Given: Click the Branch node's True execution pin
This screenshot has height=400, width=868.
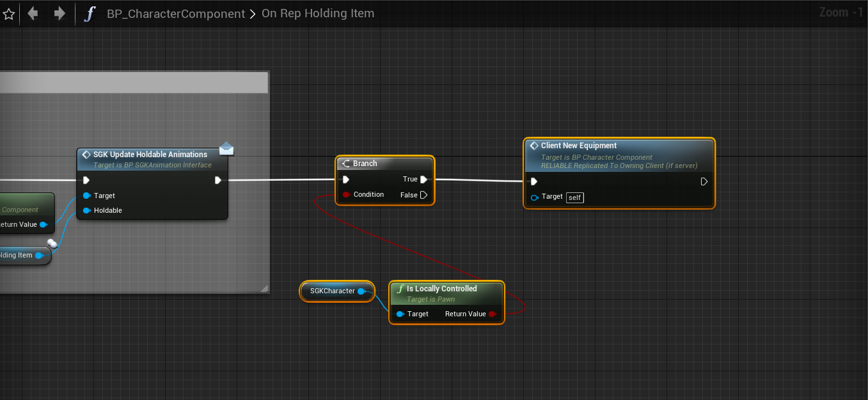Looking at the screenshot, I should [423, 180].
